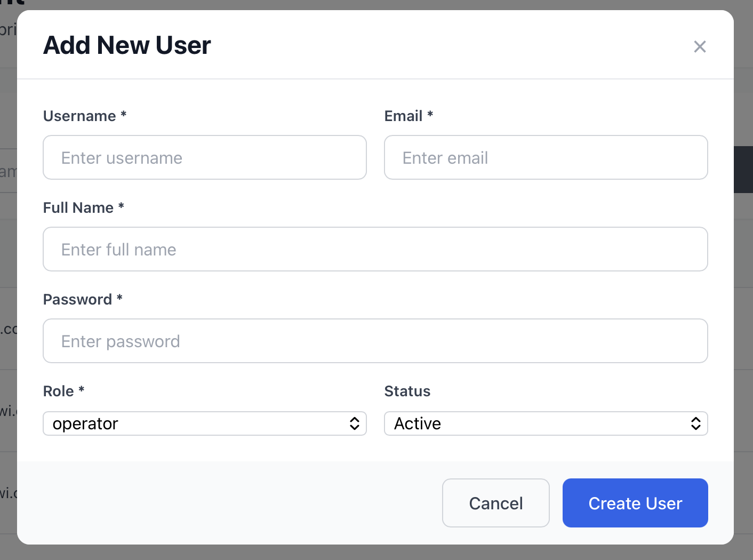Click the Email label text

coord(403,116)
